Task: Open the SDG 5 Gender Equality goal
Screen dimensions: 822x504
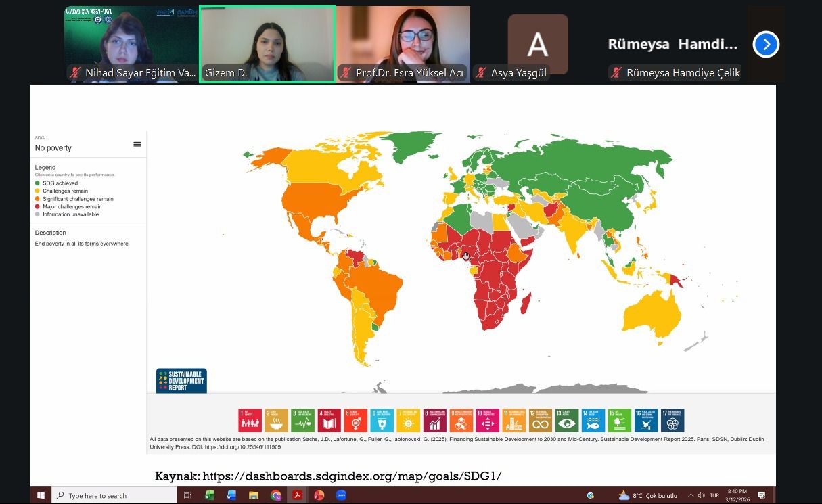Action: (355, 421)
